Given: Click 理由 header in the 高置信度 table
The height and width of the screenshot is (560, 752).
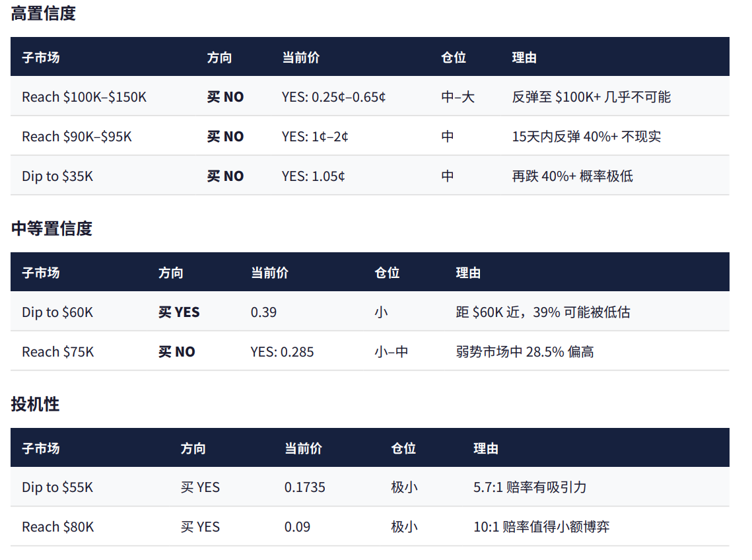Looking at the screenshot, I should click(524, 57).
